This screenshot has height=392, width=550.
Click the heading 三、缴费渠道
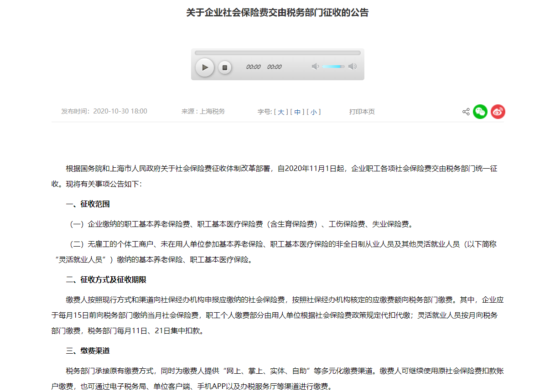88,351
